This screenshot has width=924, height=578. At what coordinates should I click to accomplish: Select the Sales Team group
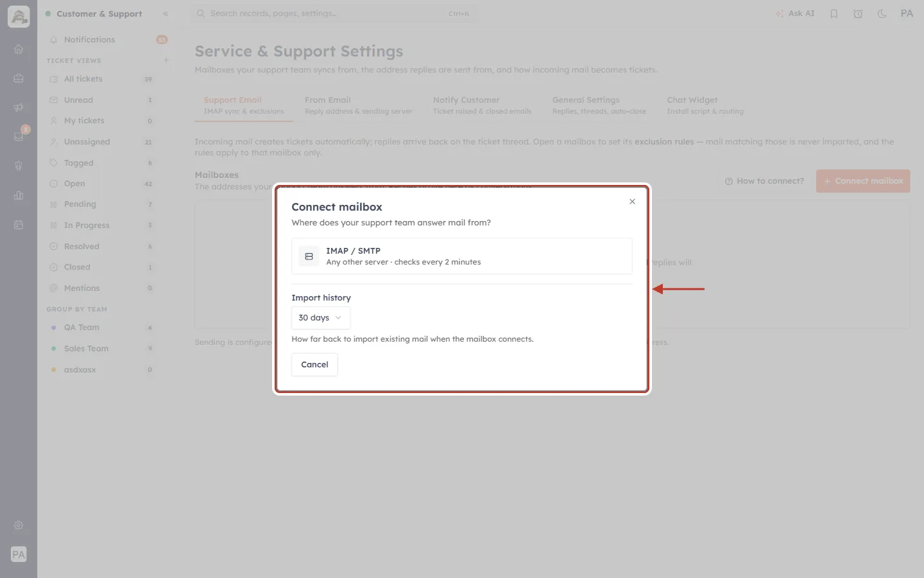101,349
